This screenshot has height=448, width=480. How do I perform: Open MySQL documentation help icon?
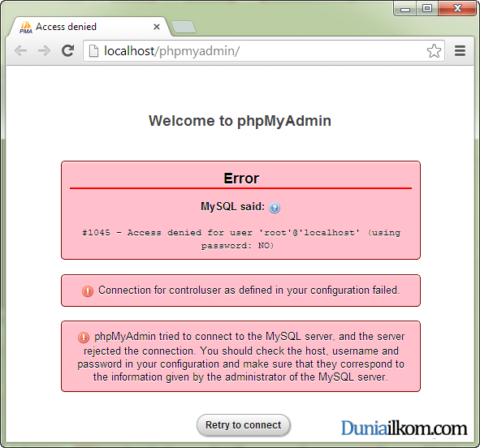click(x=275, y=208)
